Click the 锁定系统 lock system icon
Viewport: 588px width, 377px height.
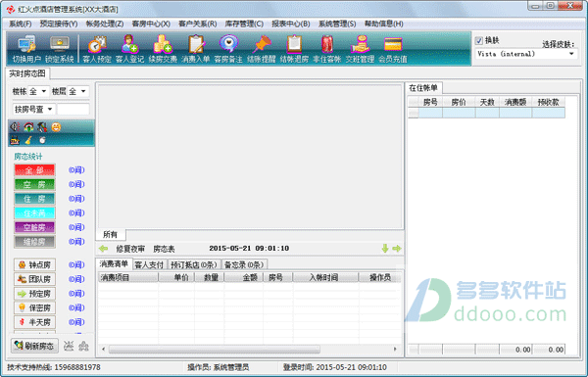coord(60,49)
